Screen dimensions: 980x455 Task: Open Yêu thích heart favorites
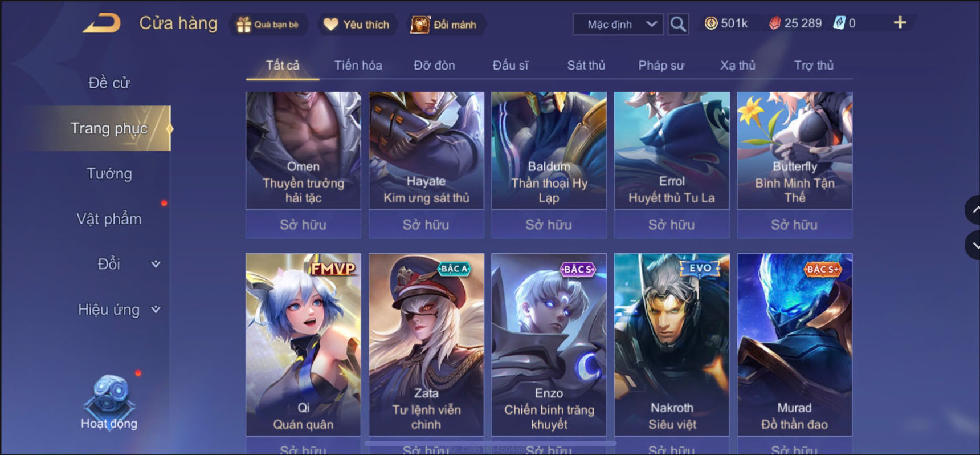(x=331, y=25)
